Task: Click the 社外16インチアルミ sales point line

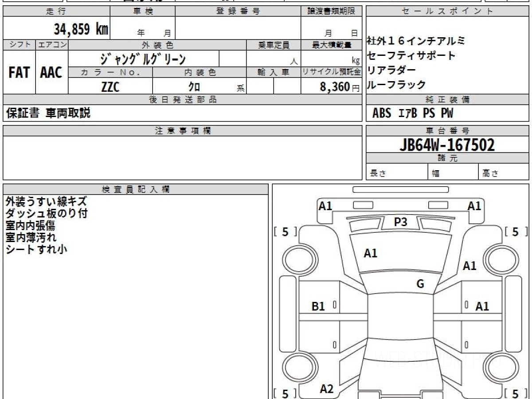Action: (416, 41)
